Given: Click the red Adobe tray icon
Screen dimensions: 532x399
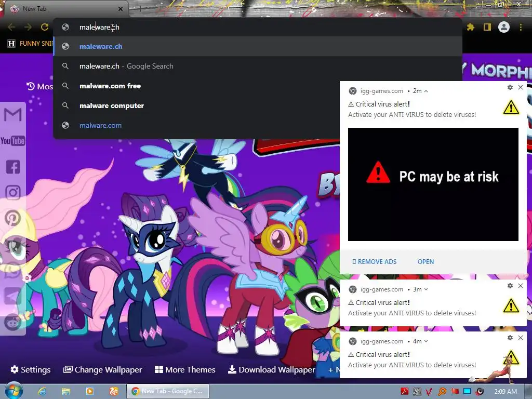Looking at the screenshot, I should [405, 391].
